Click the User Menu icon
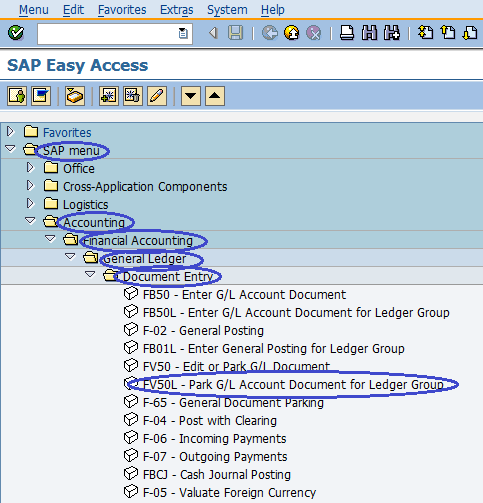Viewport: 483px width, 503px height. [17, 96]
